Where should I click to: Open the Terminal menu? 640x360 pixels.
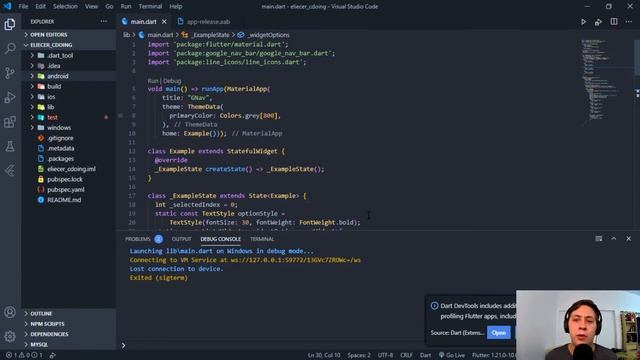click(150, 7)
